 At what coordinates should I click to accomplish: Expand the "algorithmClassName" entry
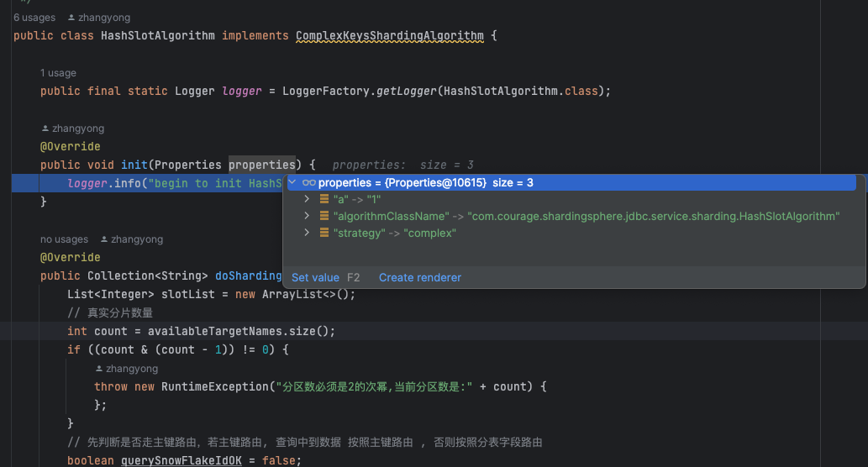tap(307, 217)
